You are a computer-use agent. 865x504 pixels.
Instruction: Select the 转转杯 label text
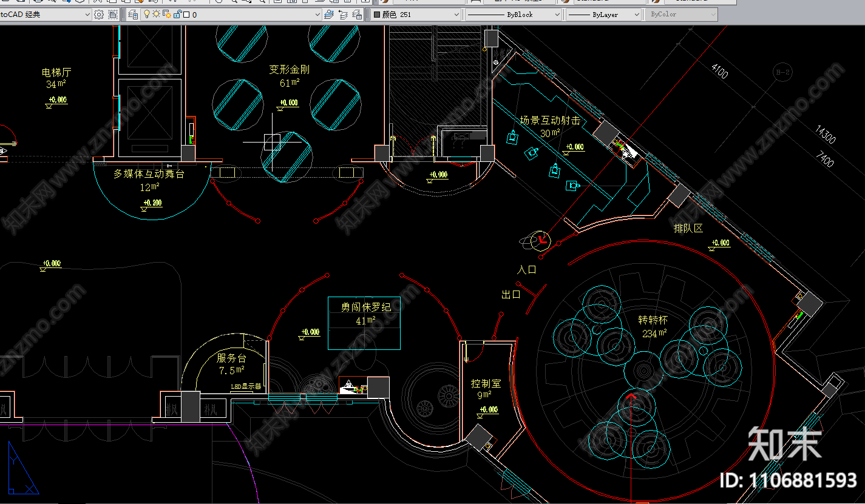[x=653, y=320]
